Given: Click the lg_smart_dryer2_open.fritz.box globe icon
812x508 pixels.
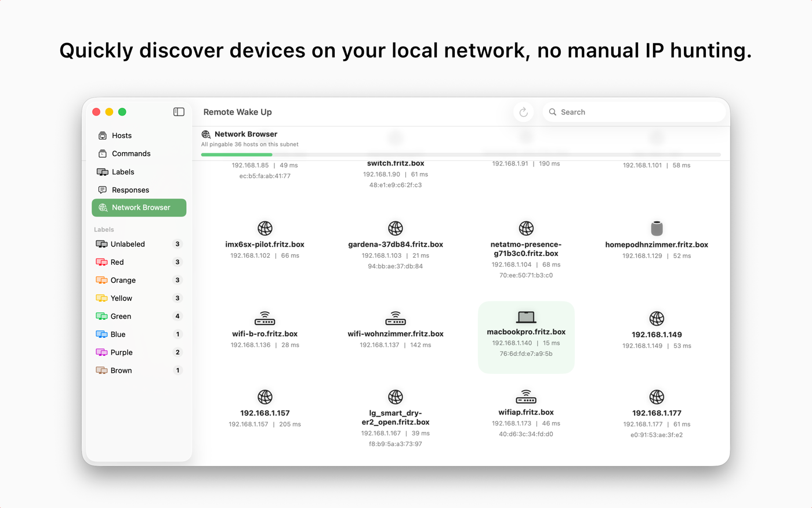Looking at the screenshot, I should pyautogui.click(x=396, y=397).
